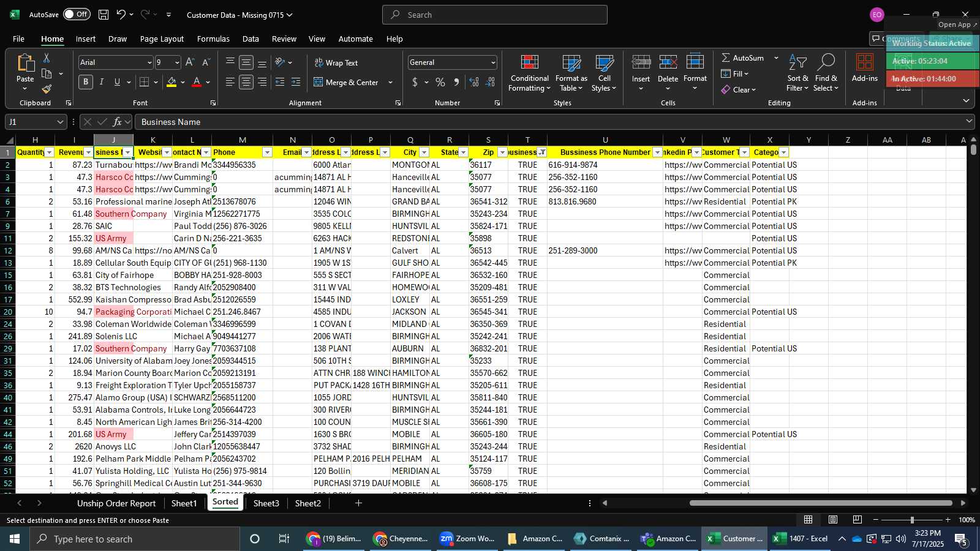Screen dimensions: 980x551
Task: Click the Save icon in title bar
Action: pos(104,15)
